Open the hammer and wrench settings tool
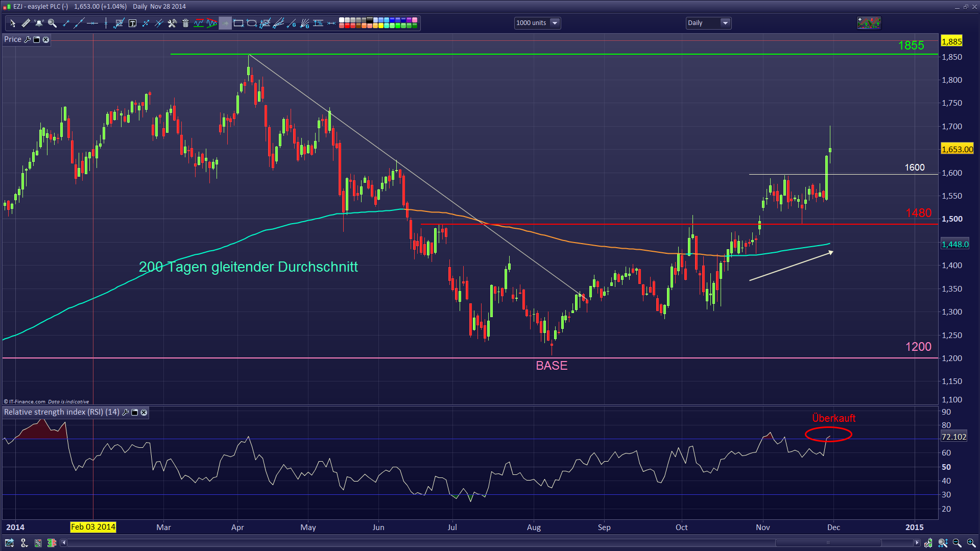The height and width of the screenshot is (551, 980). point(172,23)
